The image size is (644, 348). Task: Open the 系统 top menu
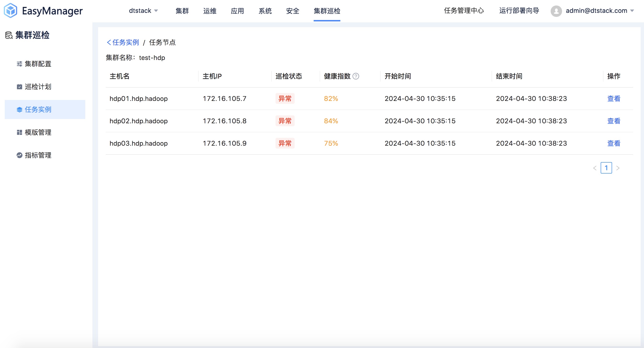click(265, 11)
